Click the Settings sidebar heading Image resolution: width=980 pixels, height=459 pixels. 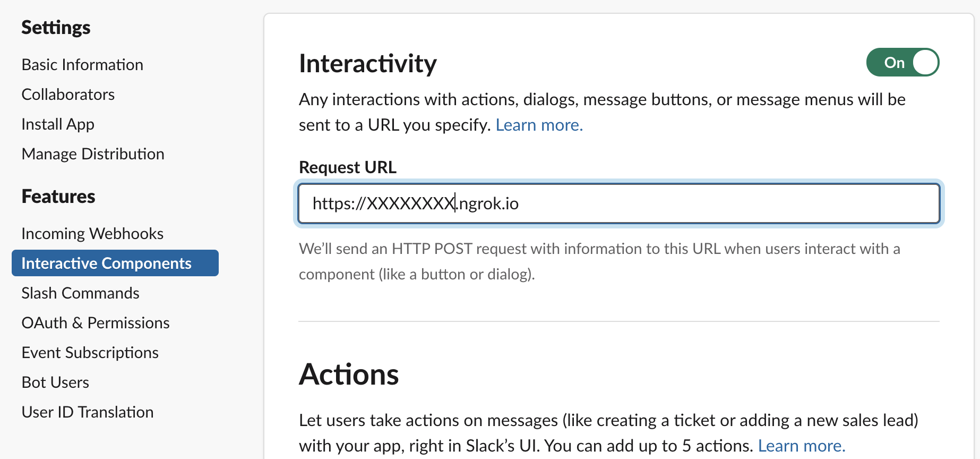(x=56, y=28)
